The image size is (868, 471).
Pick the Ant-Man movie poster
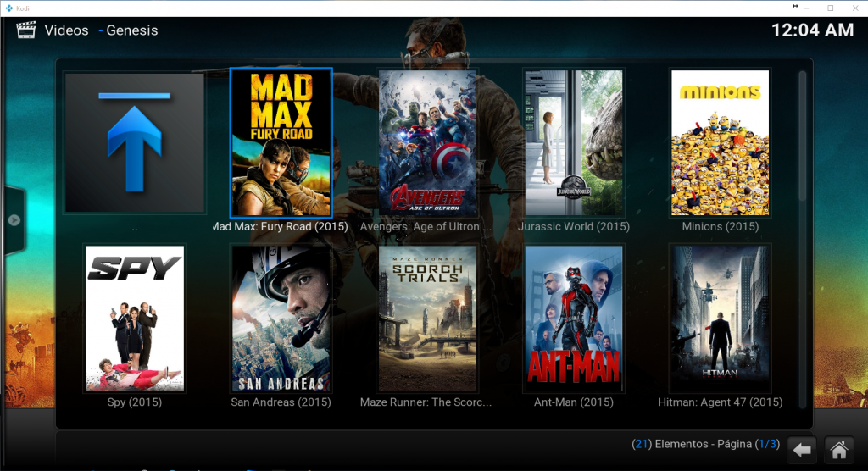click(574, 319)
